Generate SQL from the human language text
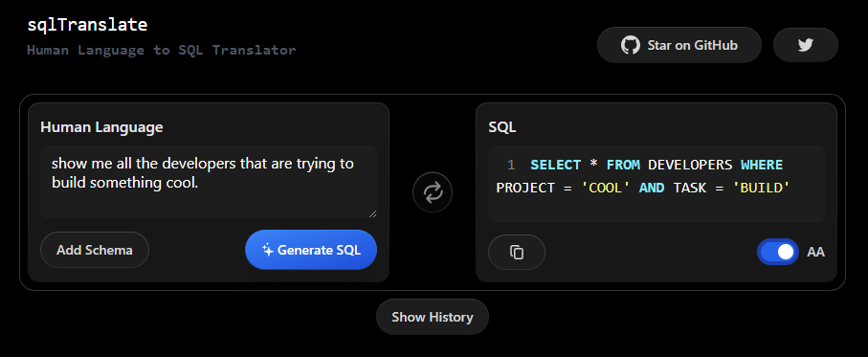This screenshot has width=868, height=357. pos(311,250)
